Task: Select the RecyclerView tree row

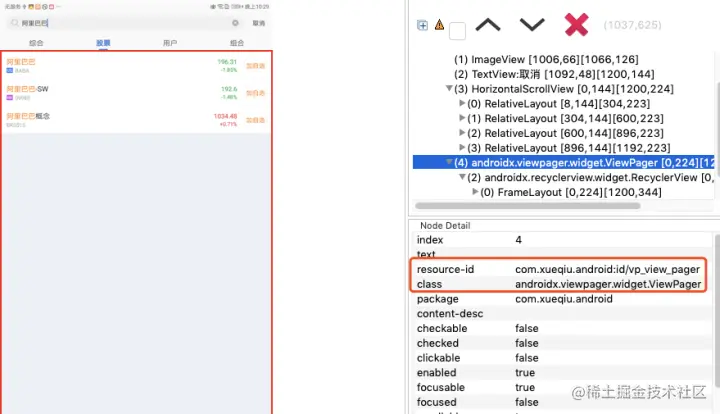Action: pyautogui.click(x=590, y=177)
